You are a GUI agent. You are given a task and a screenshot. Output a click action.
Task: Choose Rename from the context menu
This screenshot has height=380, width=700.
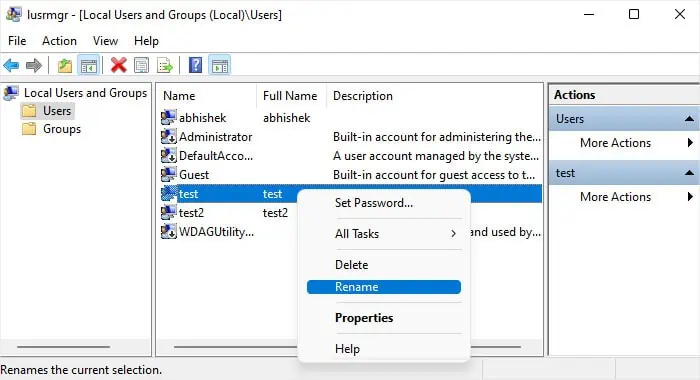pos(384,287)
